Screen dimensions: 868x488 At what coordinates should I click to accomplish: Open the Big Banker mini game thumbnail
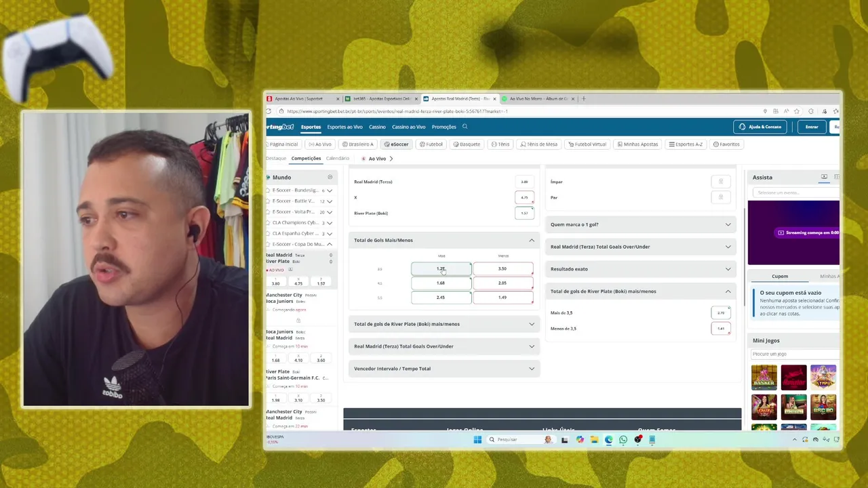pyautogui.click(x=764, y=378)
